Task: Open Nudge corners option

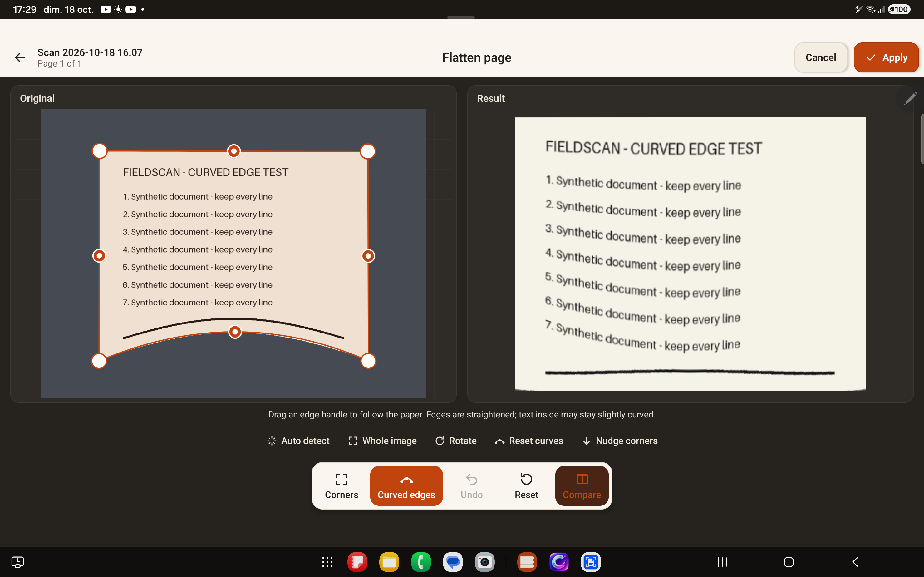Action: 620,441
